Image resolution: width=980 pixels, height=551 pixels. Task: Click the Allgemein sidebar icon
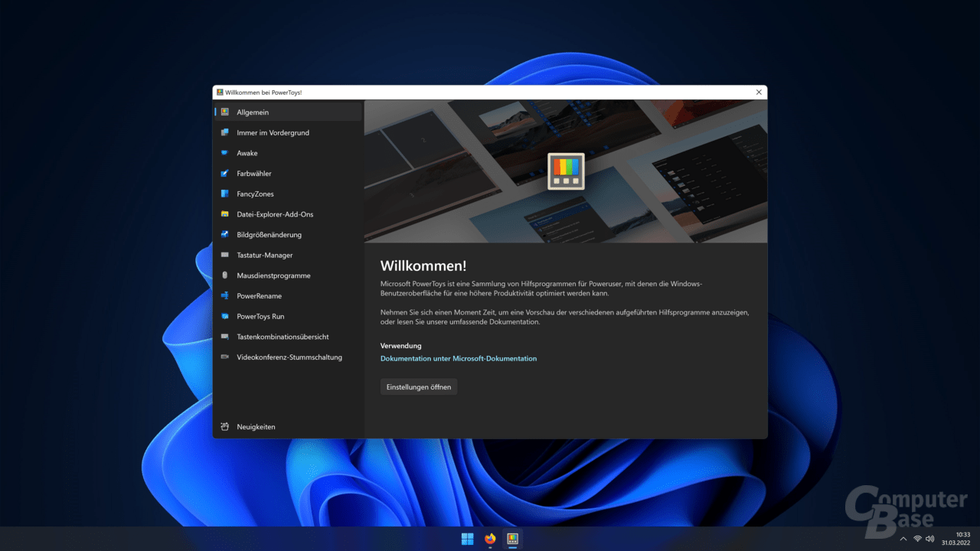tap(225, 112)
